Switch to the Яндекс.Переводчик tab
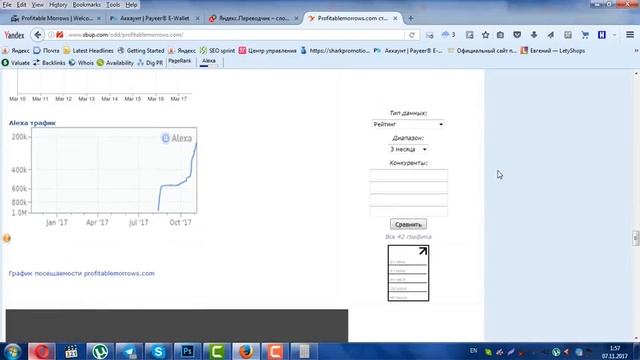The width and height of the screenshot is (640, 360). [x=254, y=18]
